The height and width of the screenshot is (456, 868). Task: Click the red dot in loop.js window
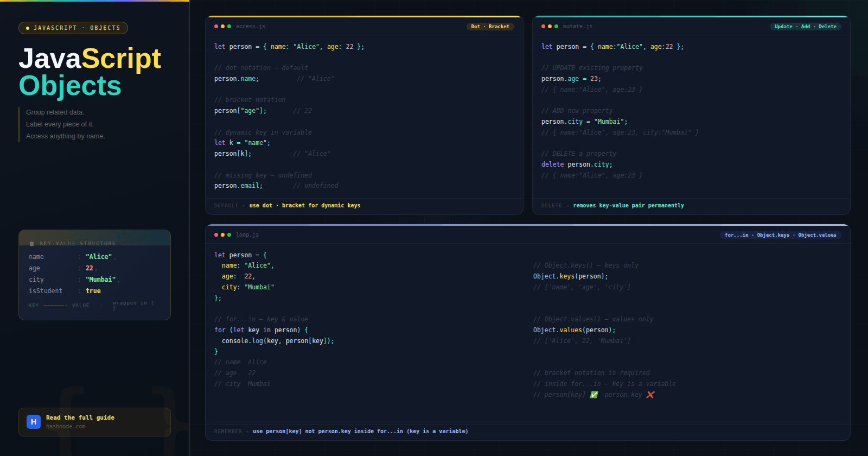(x=216, y=235)
